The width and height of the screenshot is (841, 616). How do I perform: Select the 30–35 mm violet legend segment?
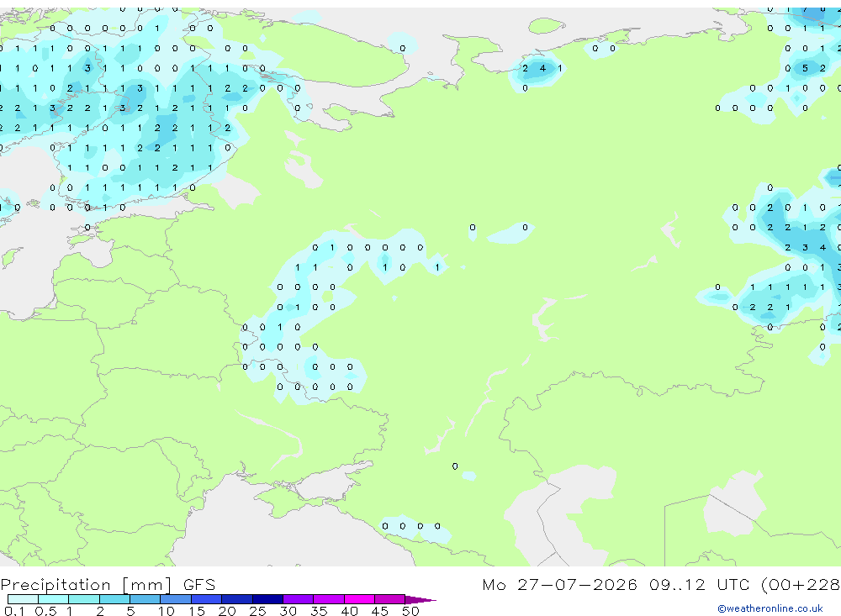coord(299,599)
